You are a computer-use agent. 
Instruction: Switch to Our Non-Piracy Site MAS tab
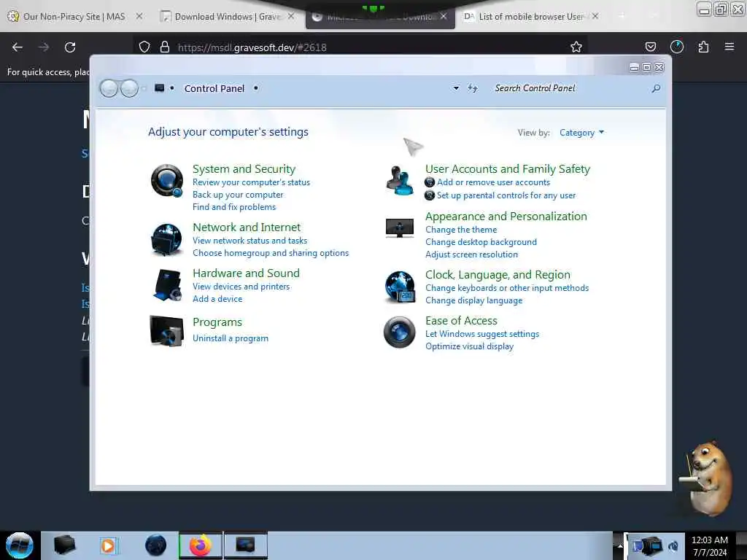(74, 17)
